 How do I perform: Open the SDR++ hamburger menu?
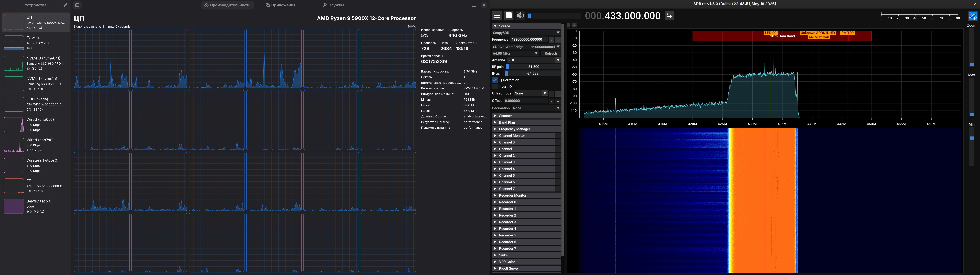pos(497,15)
